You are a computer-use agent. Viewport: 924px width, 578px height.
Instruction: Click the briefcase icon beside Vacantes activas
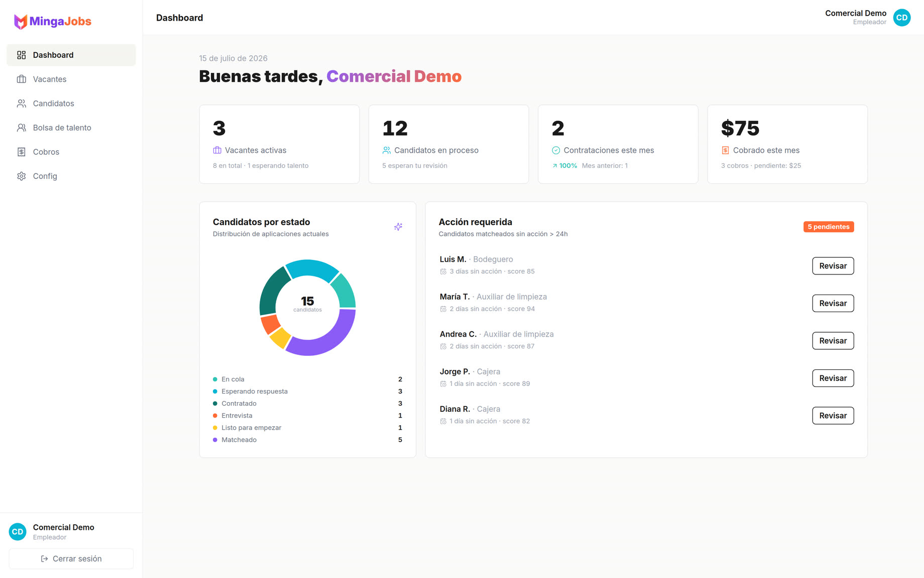tap(217, 150)
